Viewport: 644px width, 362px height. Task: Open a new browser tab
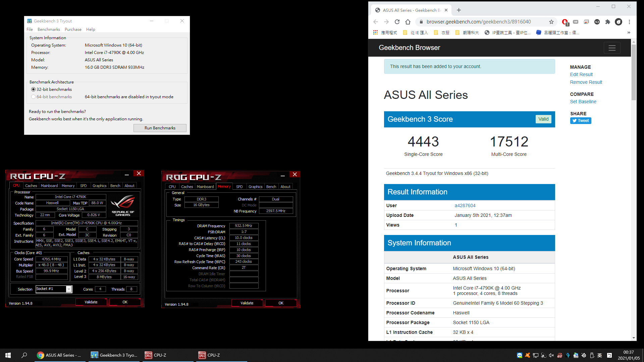459,10
